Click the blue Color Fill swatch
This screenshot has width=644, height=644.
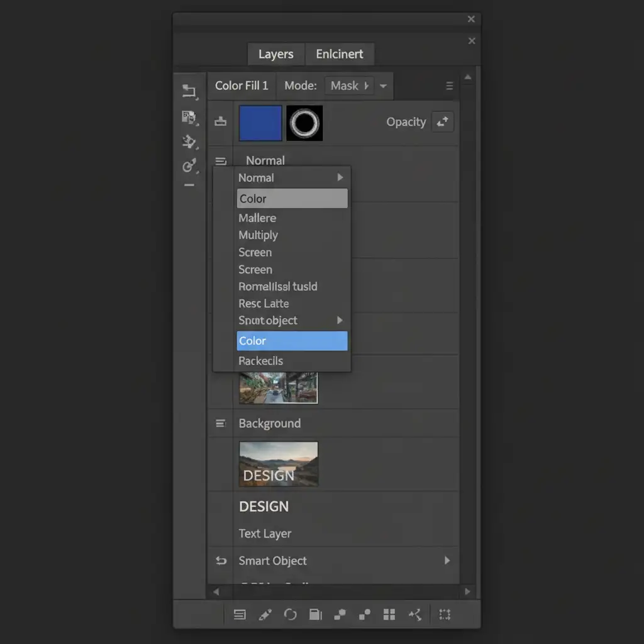[x=260, y=123]
